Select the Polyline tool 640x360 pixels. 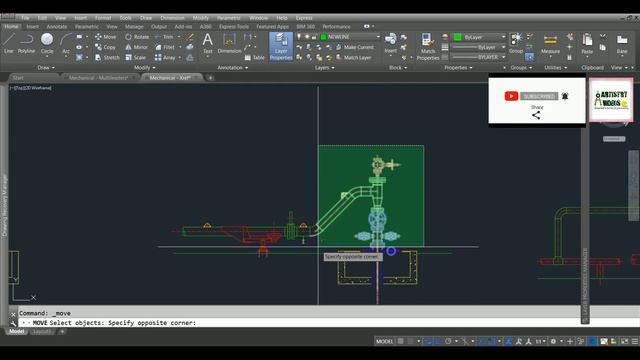(26, 44)
